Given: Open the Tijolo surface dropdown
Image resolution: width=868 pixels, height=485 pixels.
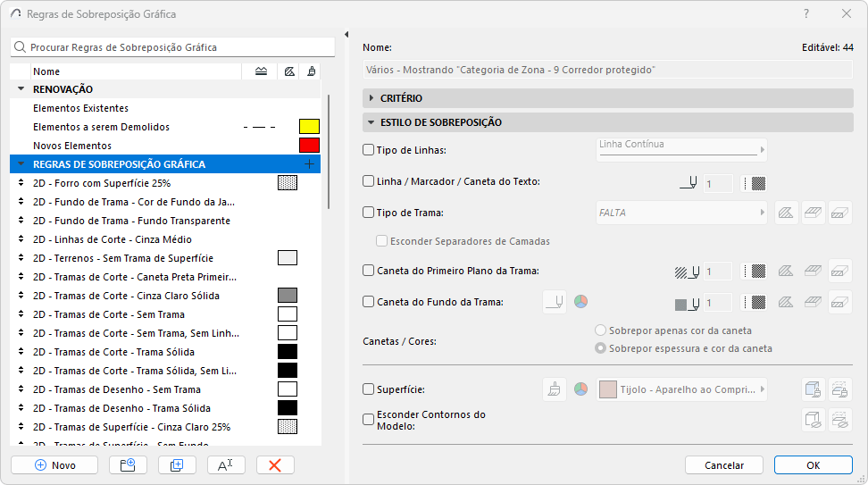Looking at the screenshot, I should [681, 389].
